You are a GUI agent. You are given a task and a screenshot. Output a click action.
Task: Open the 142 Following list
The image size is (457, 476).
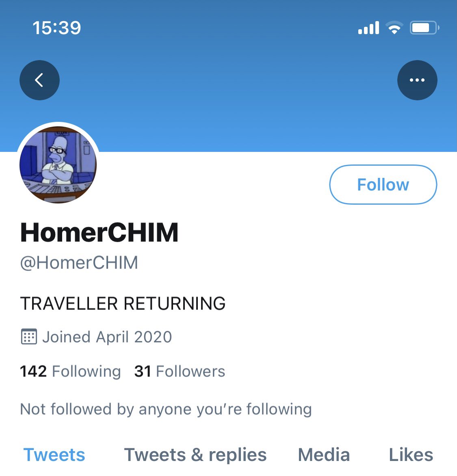tap(70, 371)
